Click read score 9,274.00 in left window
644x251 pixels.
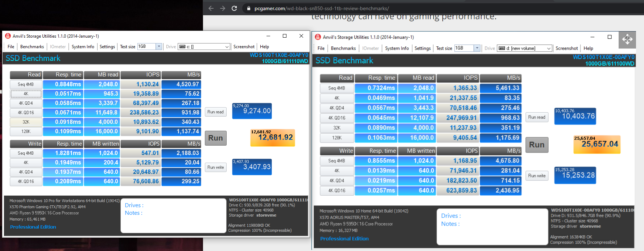click(252, 111)
